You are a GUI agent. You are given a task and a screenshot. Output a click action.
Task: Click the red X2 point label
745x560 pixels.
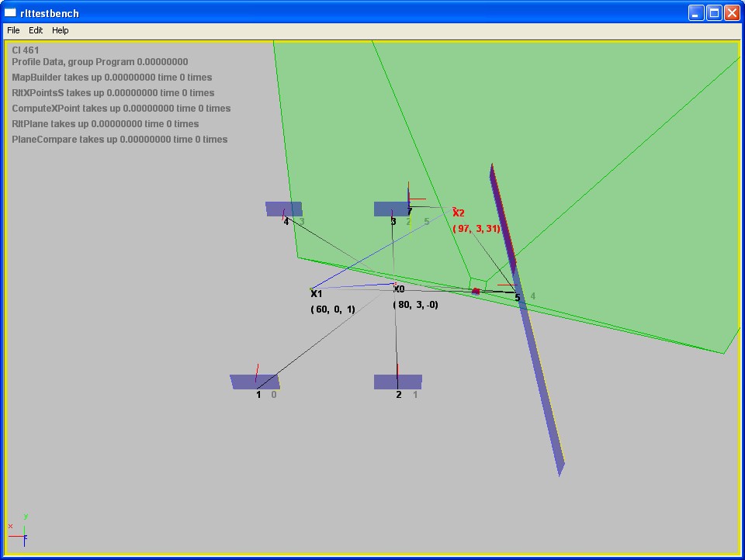click(x=459, y=213)
